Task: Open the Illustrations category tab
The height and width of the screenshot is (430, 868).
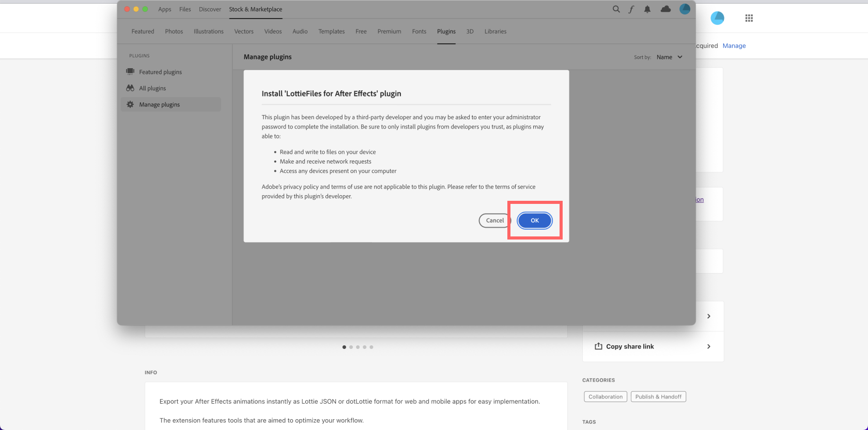Action: 209,31
